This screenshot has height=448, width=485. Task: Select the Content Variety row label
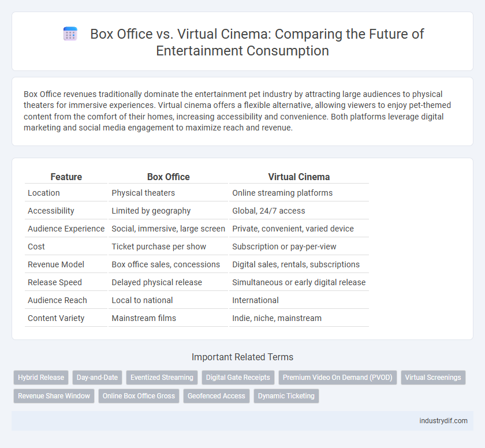click(56, 319)
